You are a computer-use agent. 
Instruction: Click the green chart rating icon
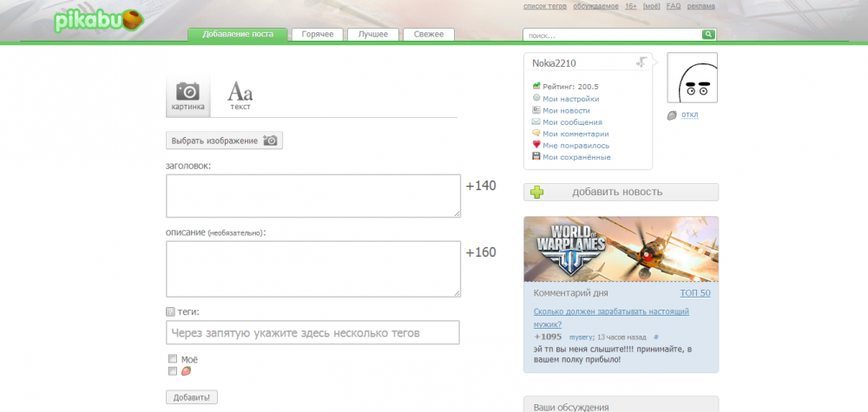(x=536, y=86)
